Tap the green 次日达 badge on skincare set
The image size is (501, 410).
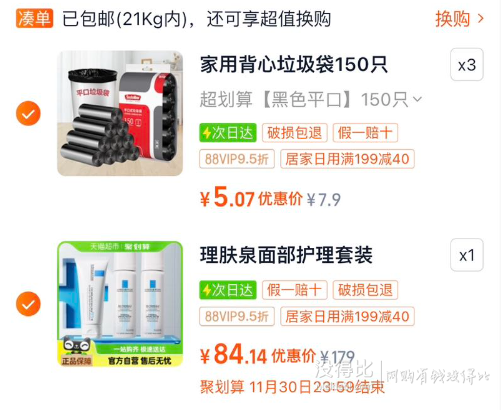(228, 290)
